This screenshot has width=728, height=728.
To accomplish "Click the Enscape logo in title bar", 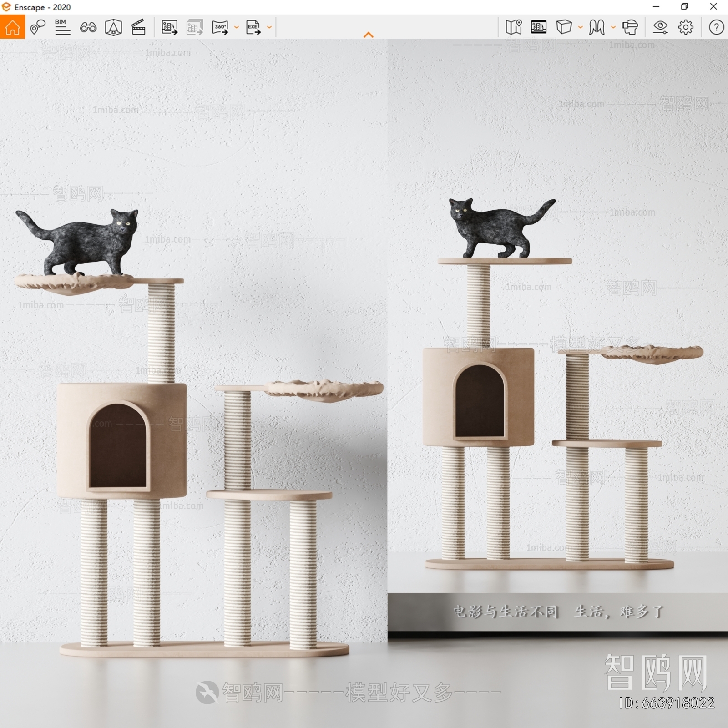I will pyautogui.click(x=6, y=7).
